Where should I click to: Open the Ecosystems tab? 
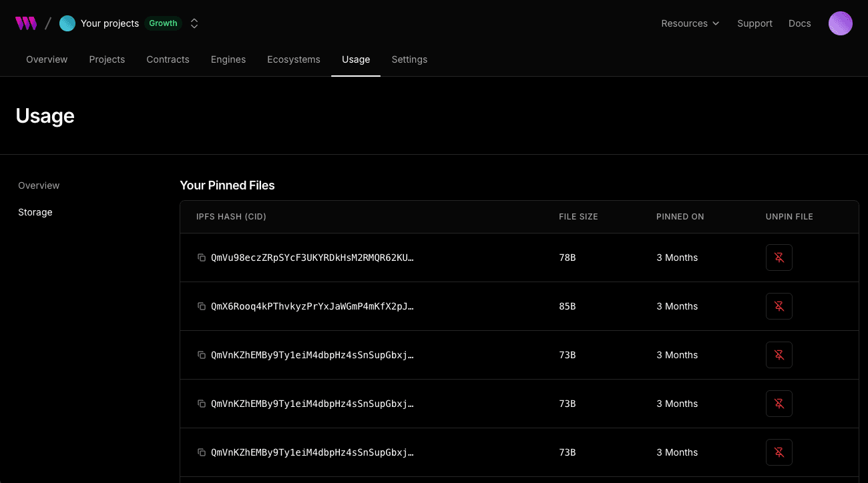tap(294, 59)
